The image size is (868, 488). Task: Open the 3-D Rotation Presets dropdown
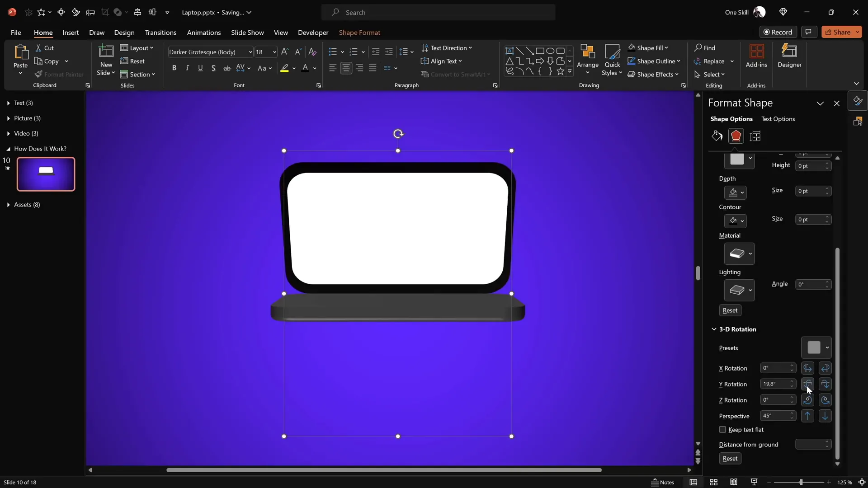pos(816,348)
